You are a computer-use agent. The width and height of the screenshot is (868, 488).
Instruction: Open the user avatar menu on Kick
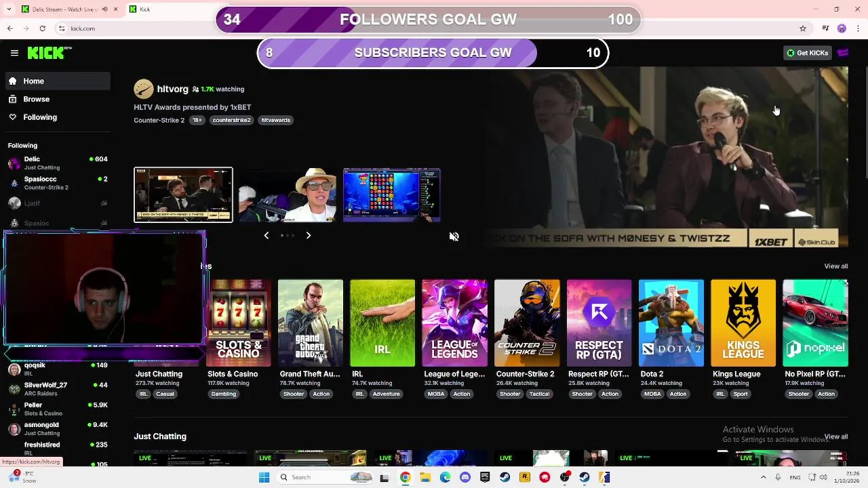pos(842,53)
